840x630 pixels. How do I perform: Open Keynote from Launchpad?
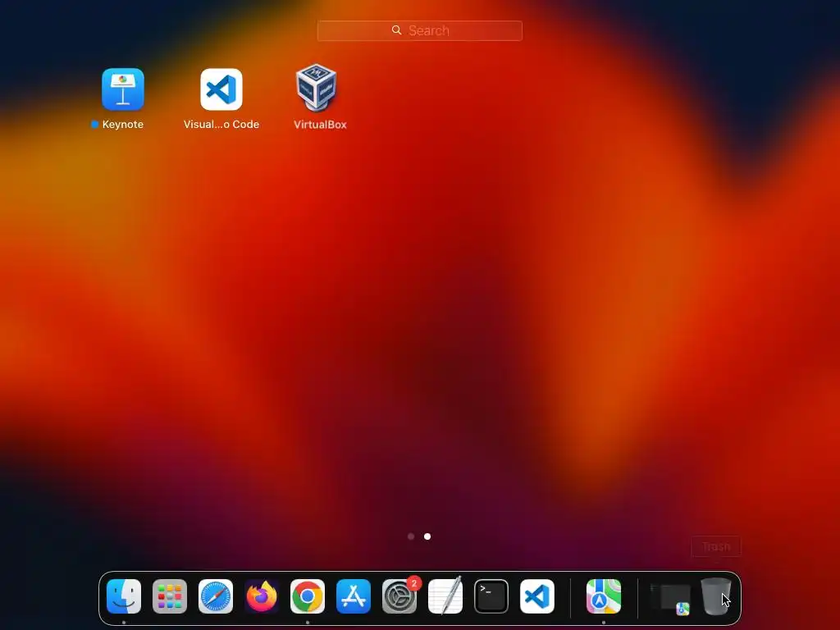[123, 89]
